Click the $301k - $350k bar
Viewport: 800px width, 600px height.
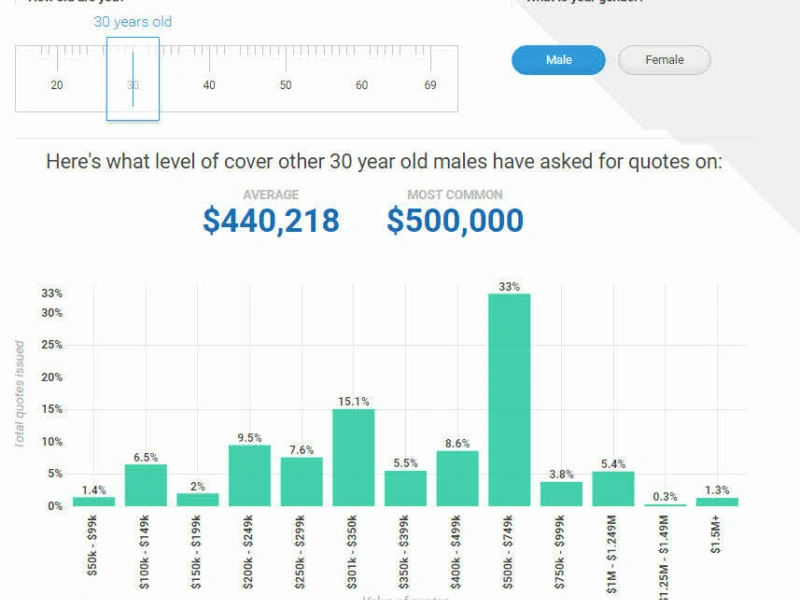pyautogui.click(x=353, y=457)
